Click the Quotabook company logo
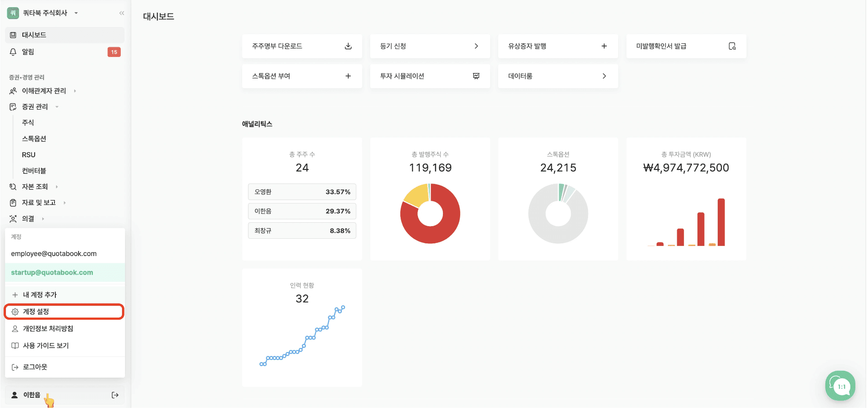This screenshot has width=868, height=410. (x=13, y=13)
